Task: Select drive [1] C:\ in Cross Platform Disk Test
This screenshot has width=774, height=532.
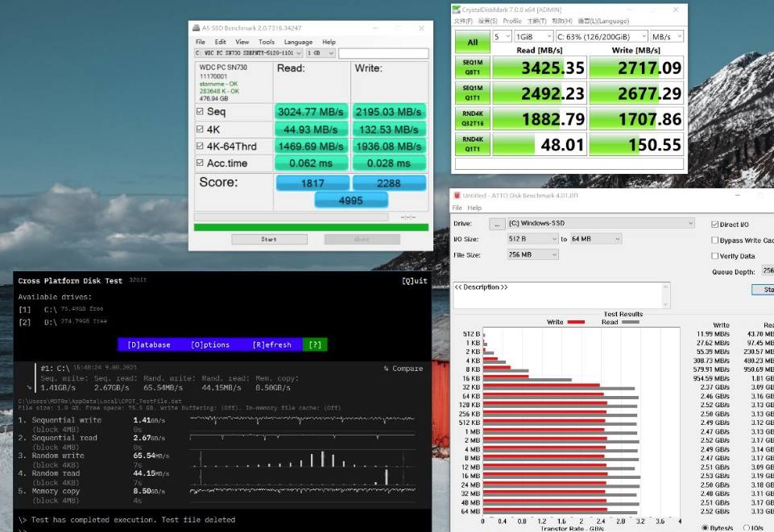Action: [x=61, y=309]
